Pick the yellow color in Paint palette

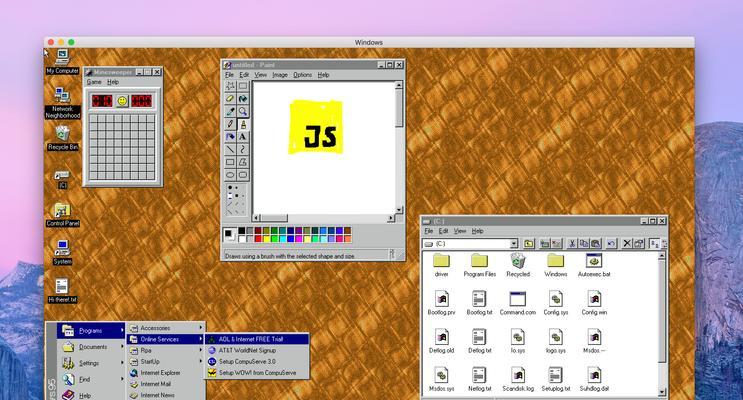[266, 238]
